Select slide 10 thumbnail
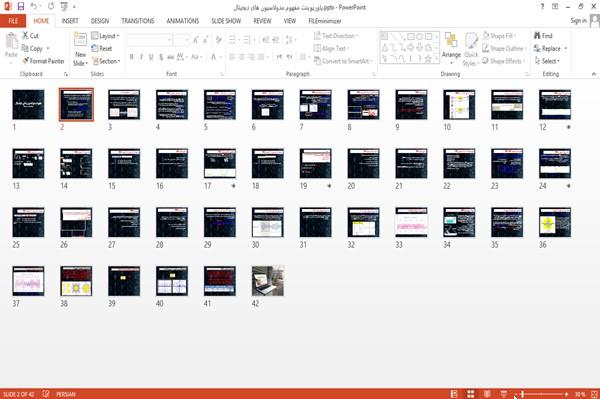Screen dimensions: 600x399 pos(459,104)
